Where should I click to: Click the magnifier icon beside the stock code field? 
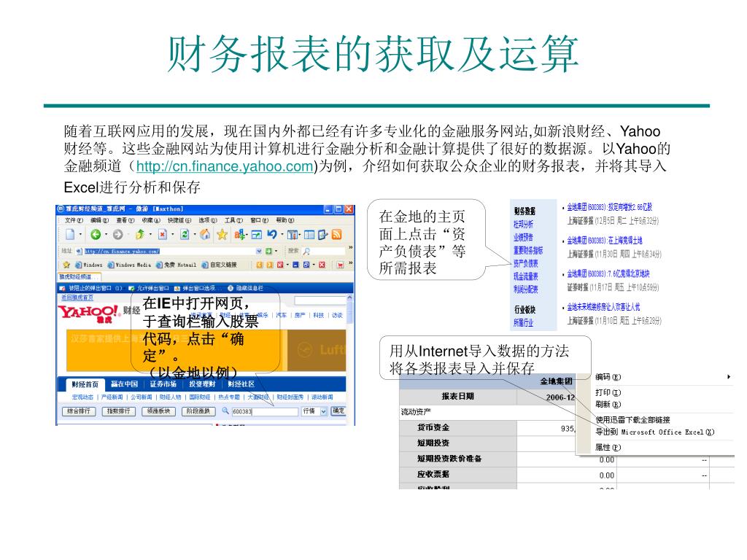225,411
